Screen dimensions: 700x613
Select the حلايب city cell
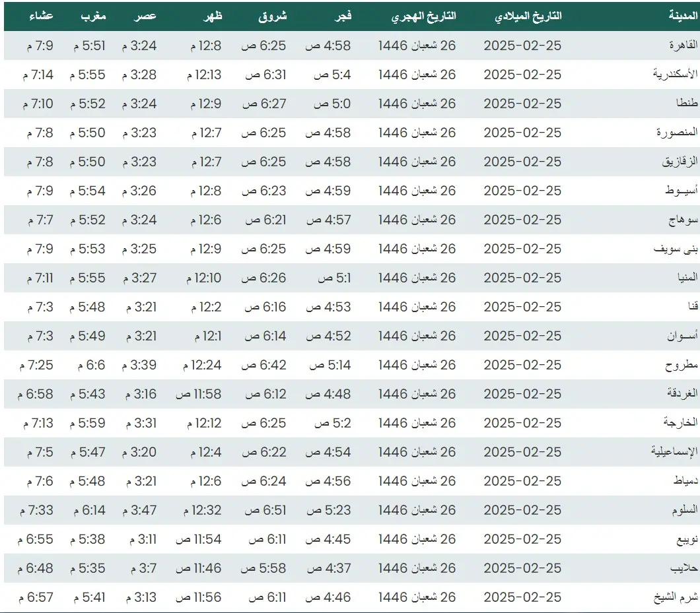[x=684, y=567]
